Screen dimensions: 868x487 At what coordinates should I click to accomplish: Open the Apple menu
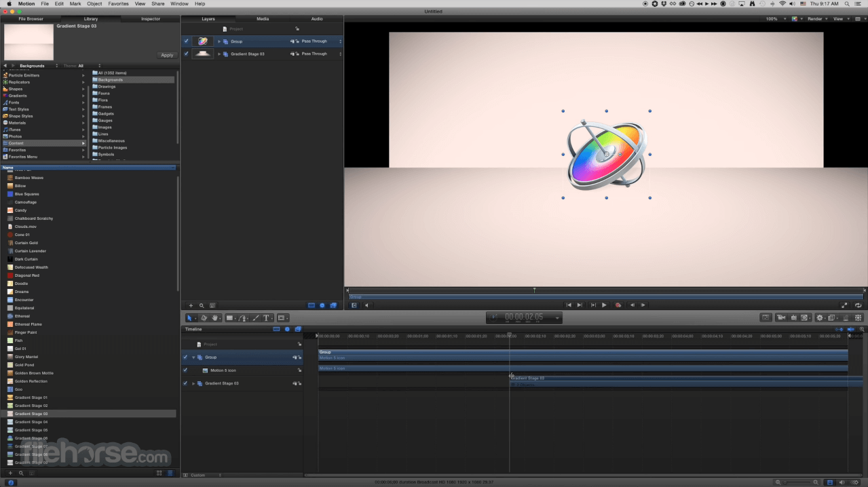(x=9, y=3)
